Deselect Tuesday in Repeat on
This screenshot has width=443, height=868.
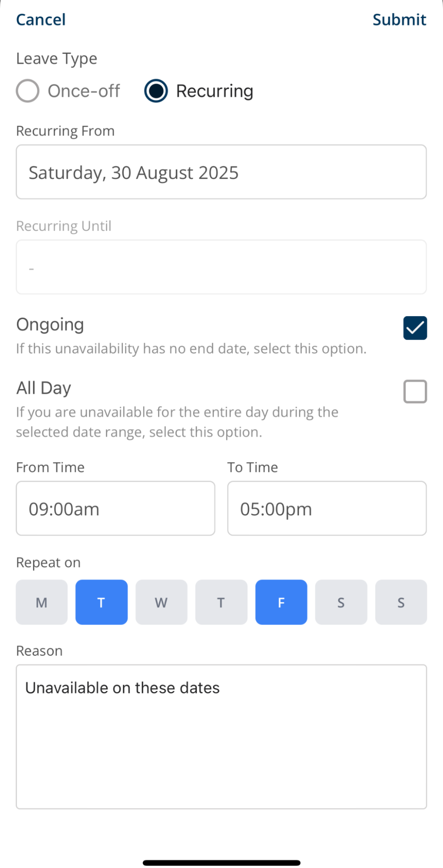pyautogui.click(x=102, y=602)
